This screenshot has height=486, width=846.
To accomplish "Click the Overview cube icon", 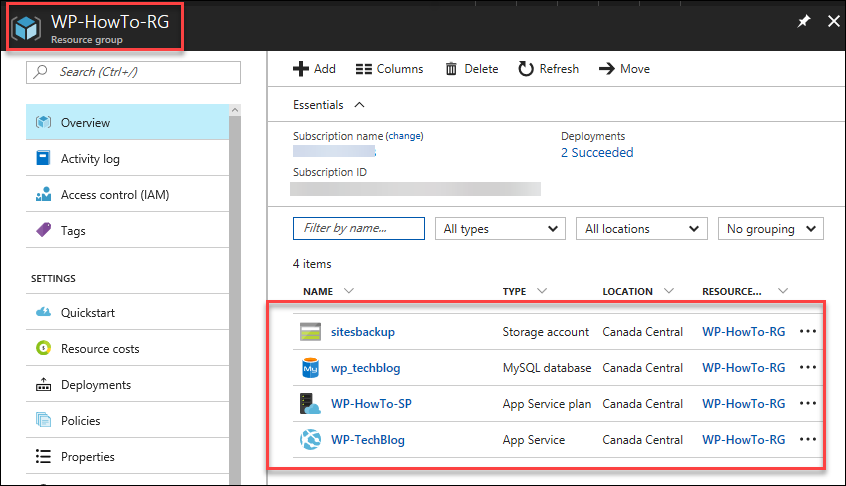I will point(43,122).
